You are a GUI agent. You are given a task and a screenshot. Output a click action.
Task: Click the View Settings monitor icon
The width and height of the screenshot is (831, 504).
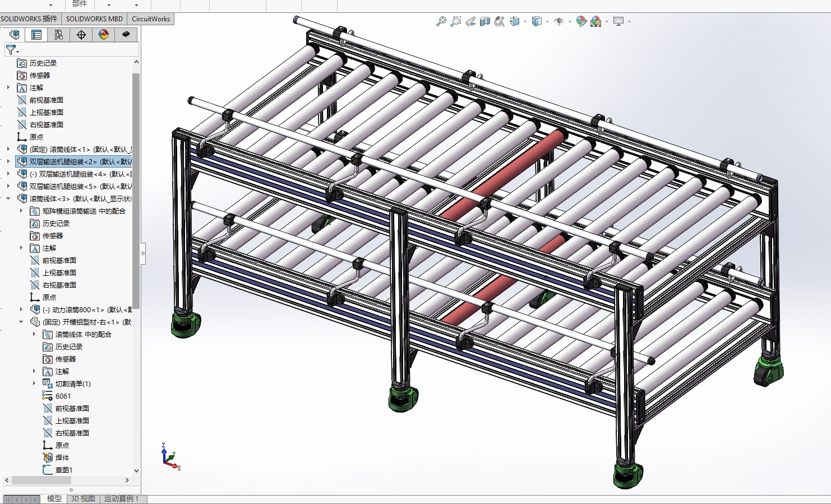tap(618, 21)
